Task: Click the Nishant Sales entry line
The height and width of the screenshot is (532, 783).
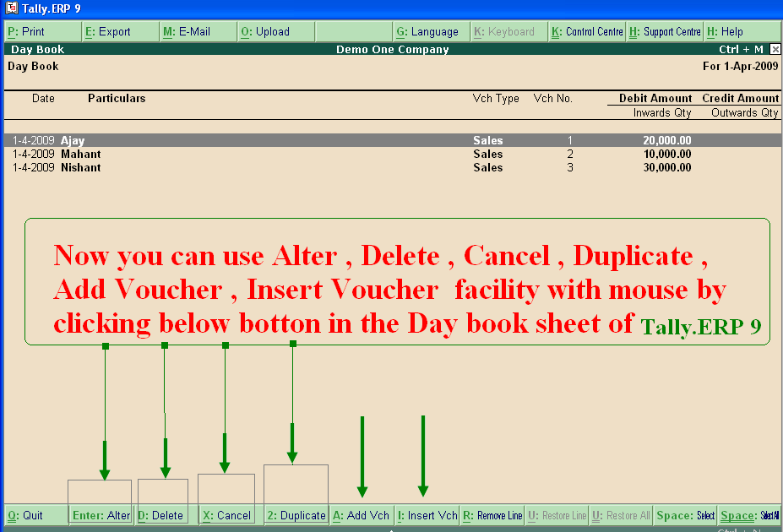Action: click(x=253, y=167)
